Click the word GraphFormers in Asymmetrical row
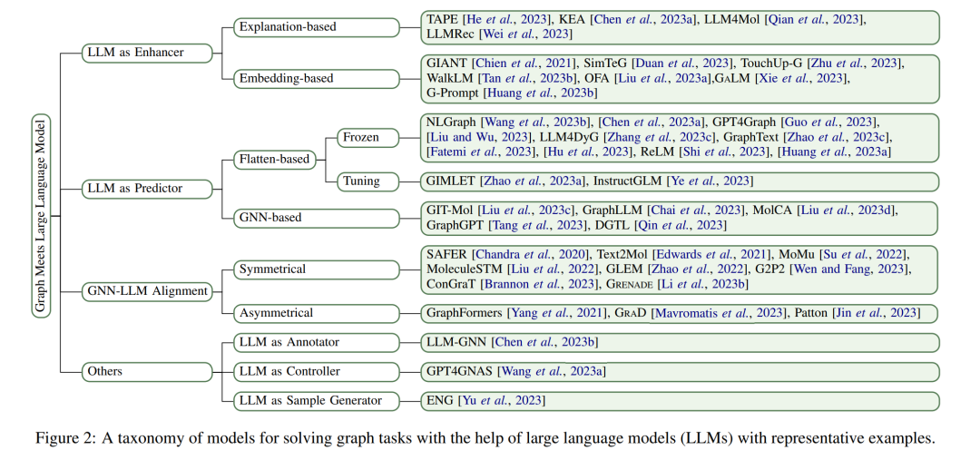The height and width of the screenshot is (460, 980). tap(465, 312)
